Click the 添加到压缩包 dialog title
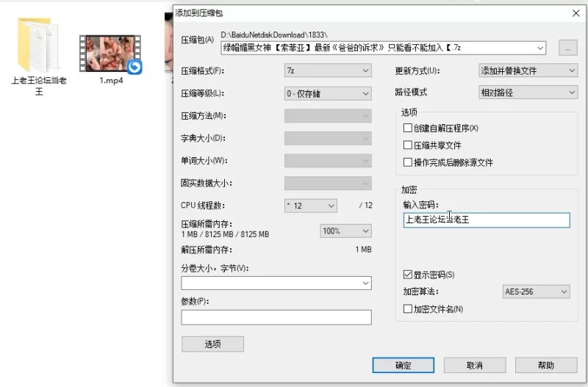 pos(199,13)
